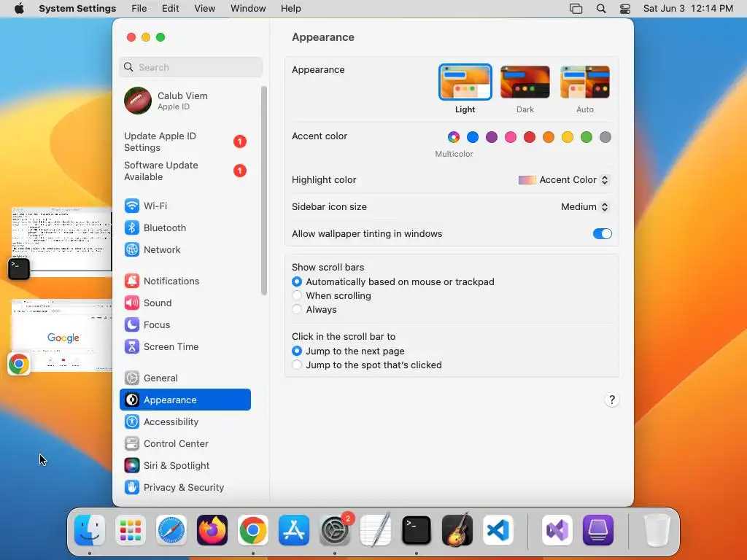Open the System Settings menu
The height and width of the screenshot is (560, 747).
tap(77, 9)
